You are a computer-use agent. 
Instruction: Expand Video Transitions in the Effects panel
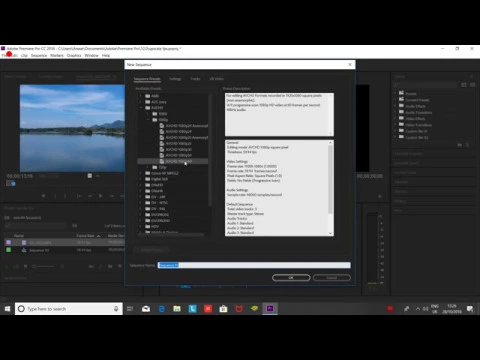click(x=395, y=125)
